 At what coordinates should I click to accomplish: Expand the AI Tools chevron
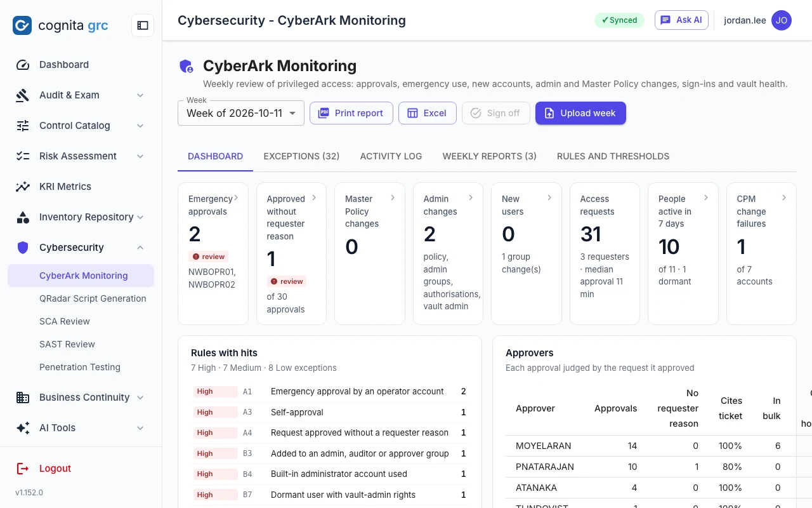tap(140, 428)
